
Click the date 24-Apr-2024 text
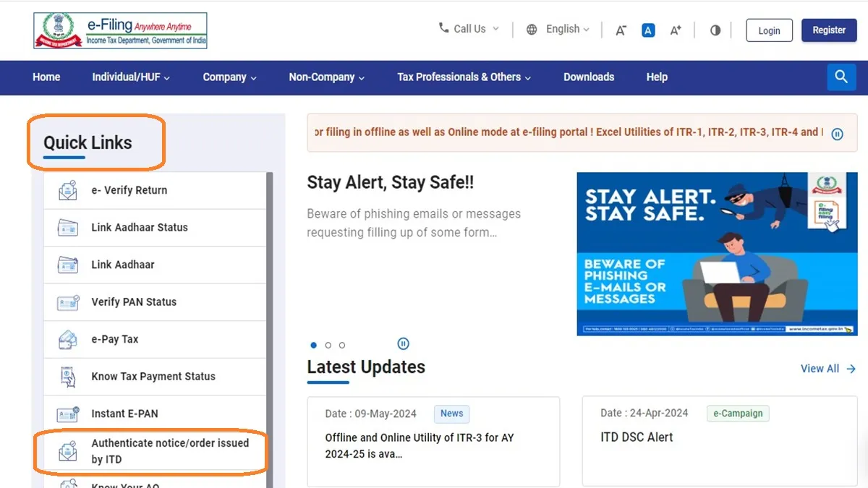tap(644, 413)
